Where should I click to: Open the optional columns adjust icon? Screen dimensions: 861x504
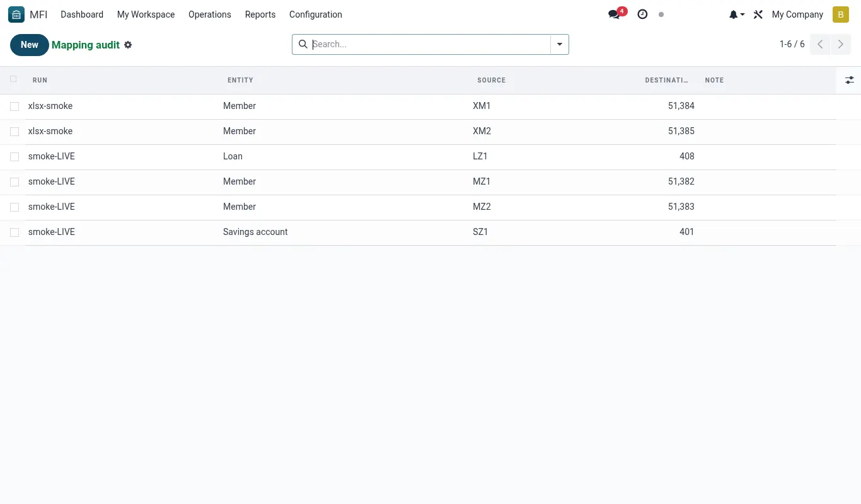(x=850, y=80)
